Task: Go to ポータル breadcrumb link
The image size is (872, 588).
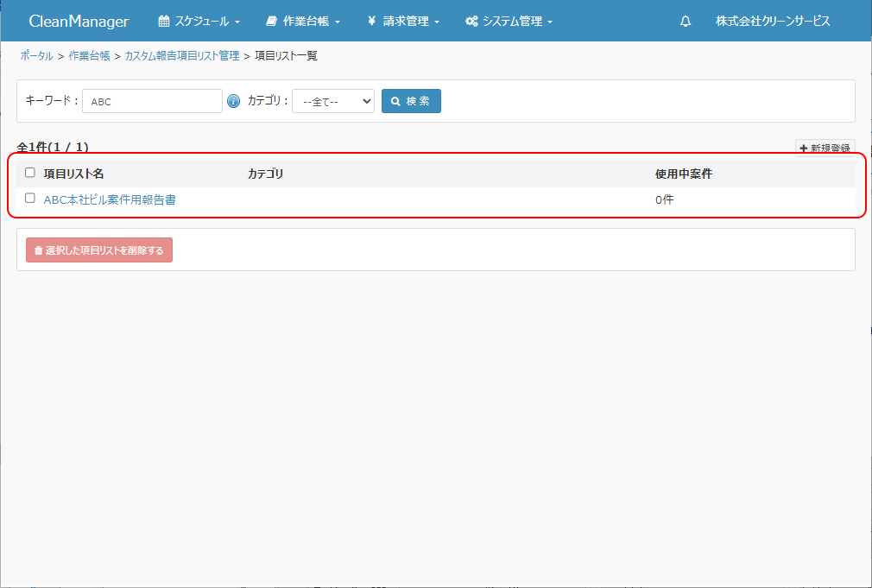Action: [x=37, y=56]
